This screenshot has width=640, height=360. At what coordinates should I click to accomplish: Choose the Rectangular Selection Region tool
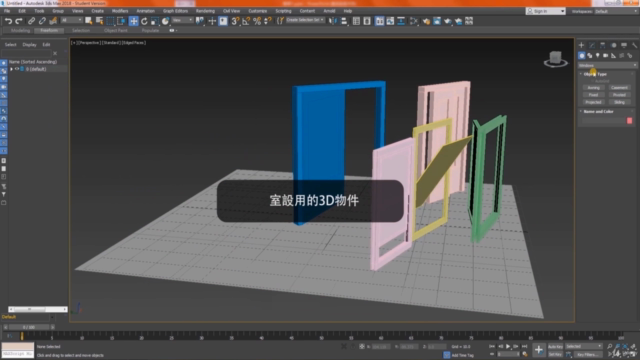pos(110,21)
